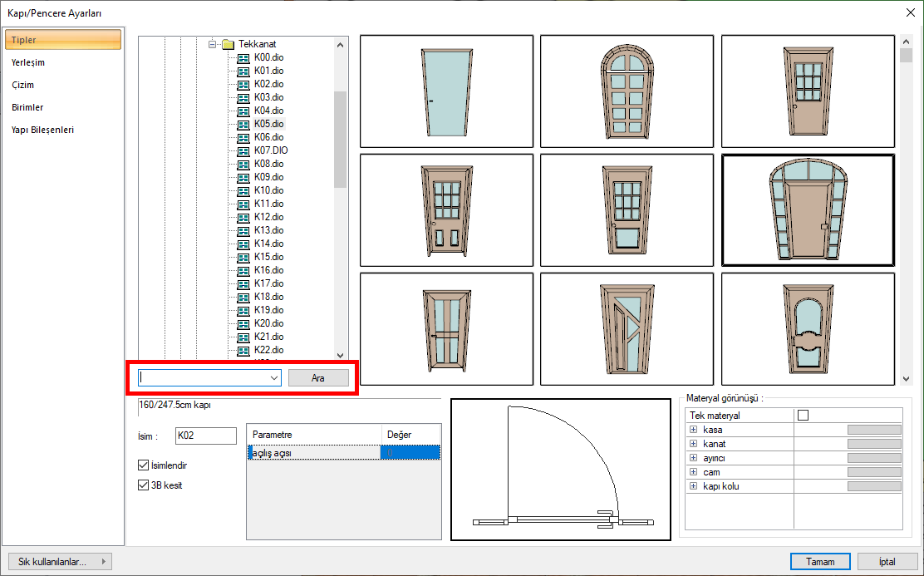Screen dimensions: 924x576
Task: Pick the arched door with sidelights thumbnail
Action: coord(808,210)
